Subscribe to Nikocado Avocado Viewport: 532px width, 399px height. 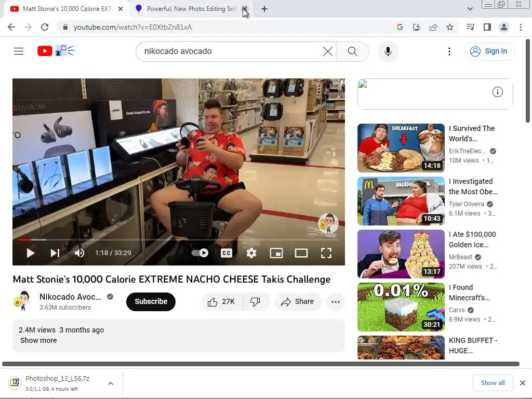click(x=151, y=302)
